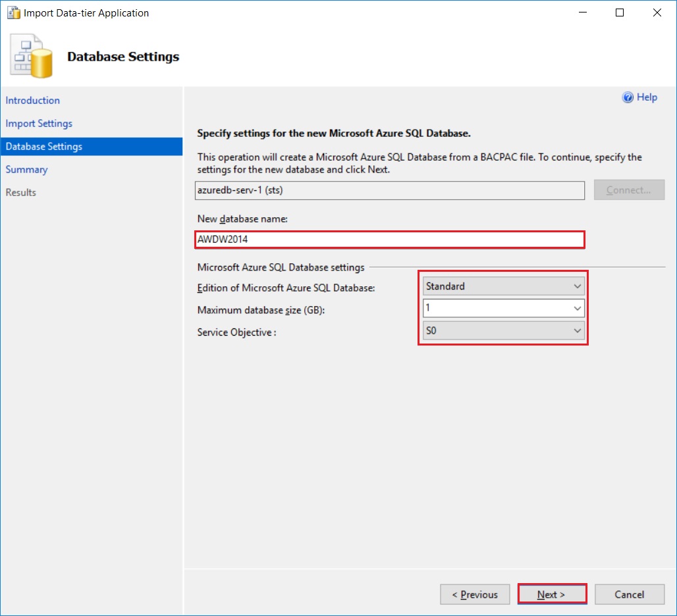Click the Previous button

pos(475,595)
